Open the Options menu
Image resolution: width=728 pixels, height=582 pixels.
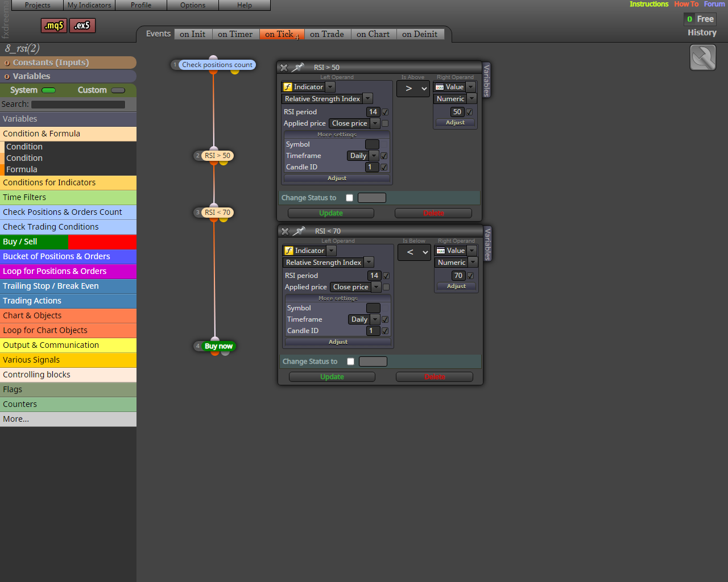pyautogui.click(x=193, y=5)
